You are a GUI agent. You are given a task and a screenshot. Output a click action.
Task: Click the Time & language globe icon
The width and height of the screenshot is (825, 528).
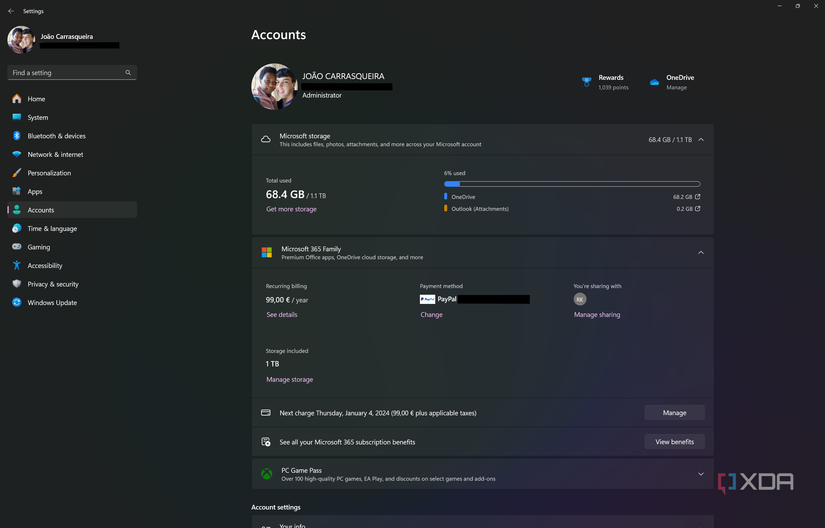click(x=17, y=228)
